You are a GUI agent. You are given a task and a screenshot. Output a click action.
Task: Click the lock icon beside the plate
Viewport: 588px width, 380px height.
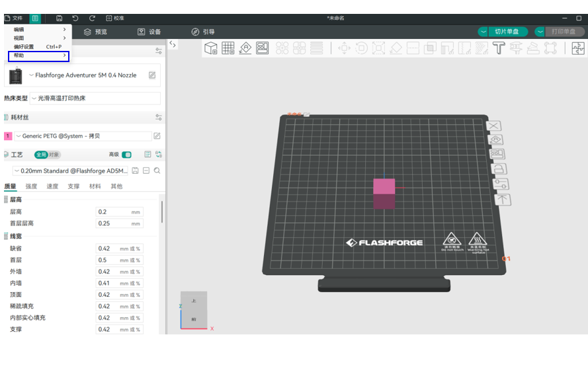497,169
